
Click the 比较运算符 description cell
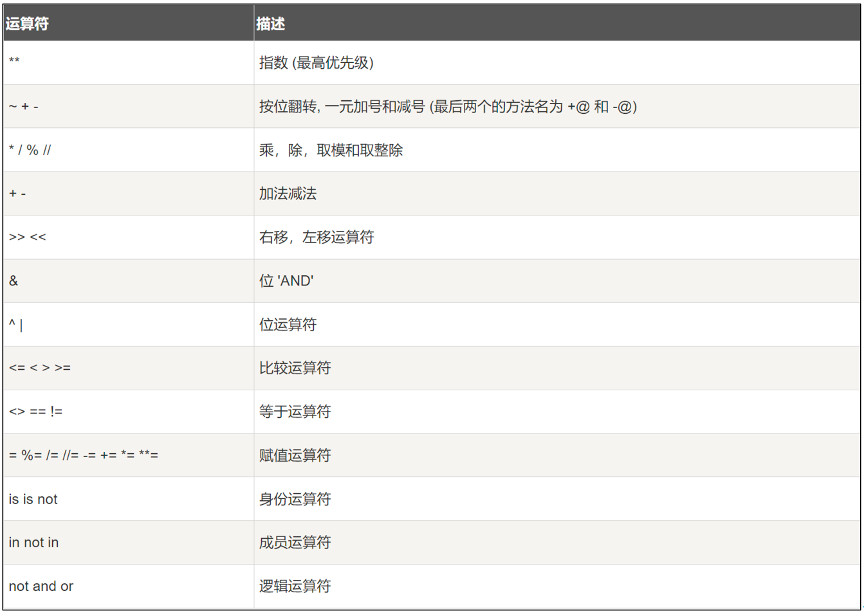pos(295,368)
